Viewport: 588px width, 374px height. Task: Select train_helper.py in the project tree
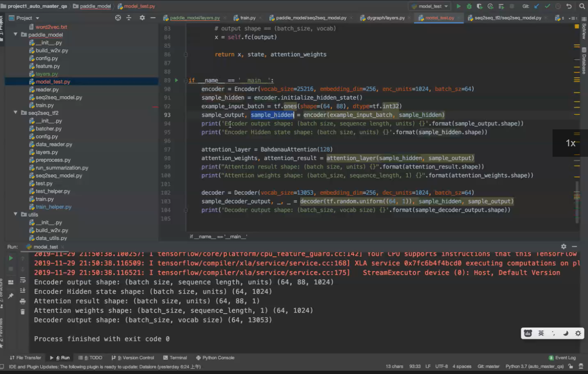pyautogui.click(x=53, y=207)
